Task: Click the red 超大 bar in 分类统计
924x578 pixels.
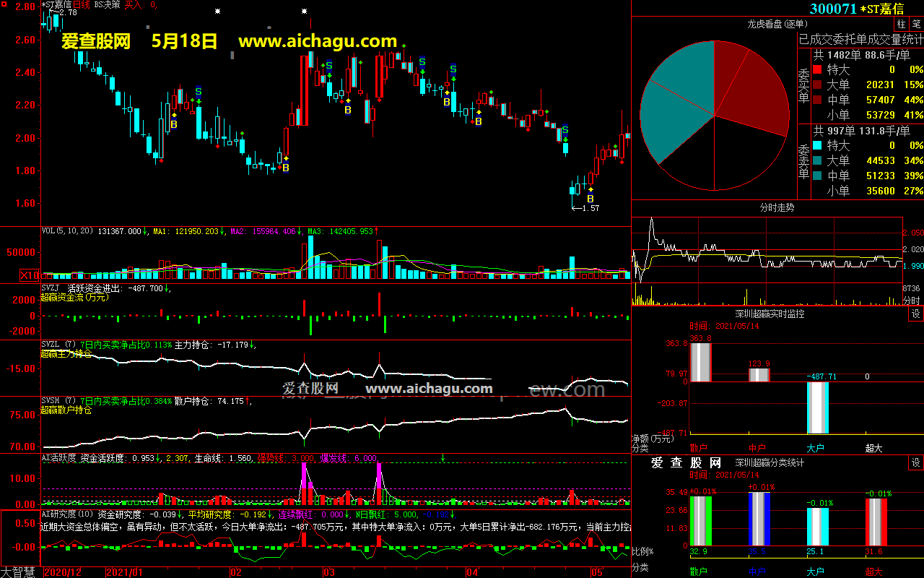Action: 876,522
